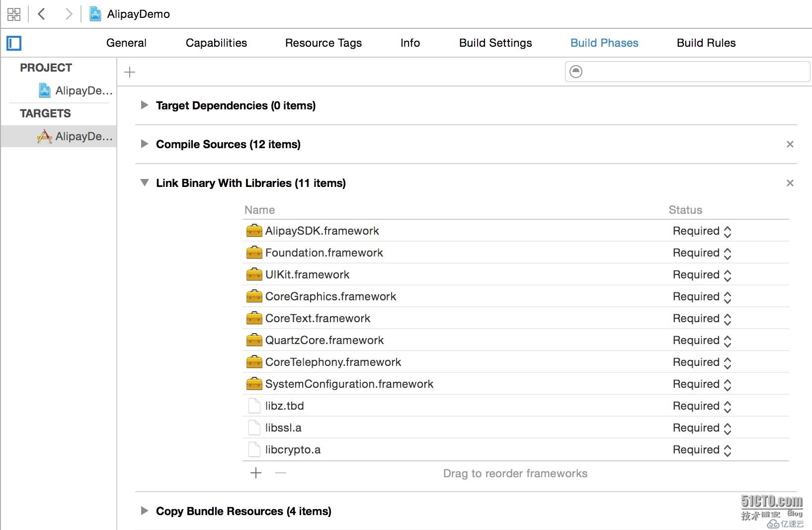
Task: Go forward with the right chevron
Action: click(x=69, y=14)
